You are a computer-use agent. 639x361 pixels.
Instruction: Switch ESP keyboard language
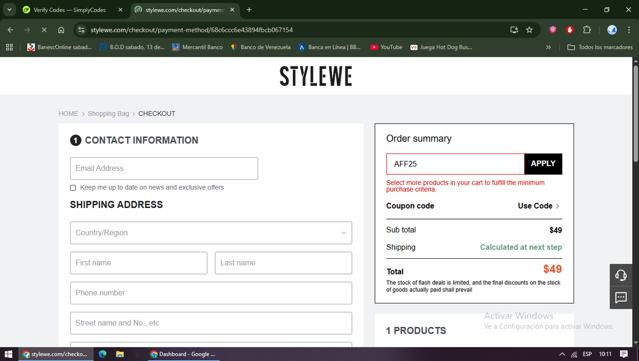(587, 354)
